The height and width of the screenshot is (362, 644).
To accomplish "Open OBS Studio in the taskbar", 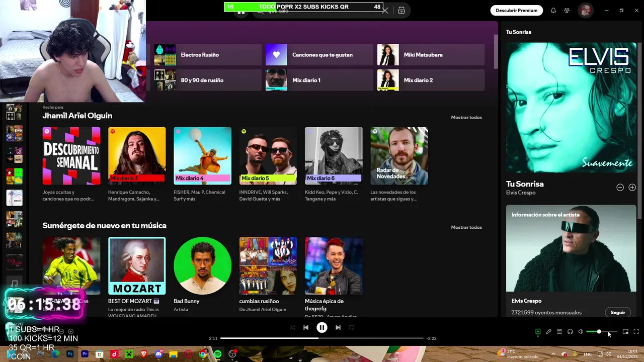I will pyautogui.click(x=232, y=354).
